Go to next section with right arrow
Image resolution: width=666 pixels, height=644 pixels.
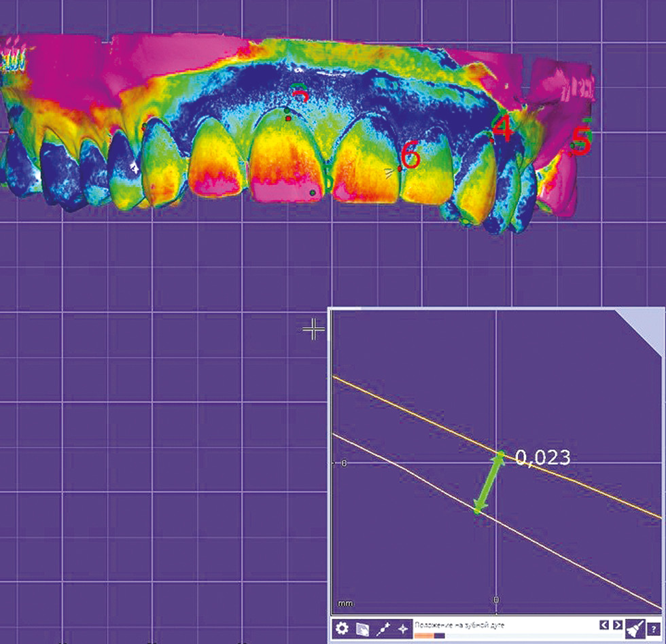pos(617,624)
